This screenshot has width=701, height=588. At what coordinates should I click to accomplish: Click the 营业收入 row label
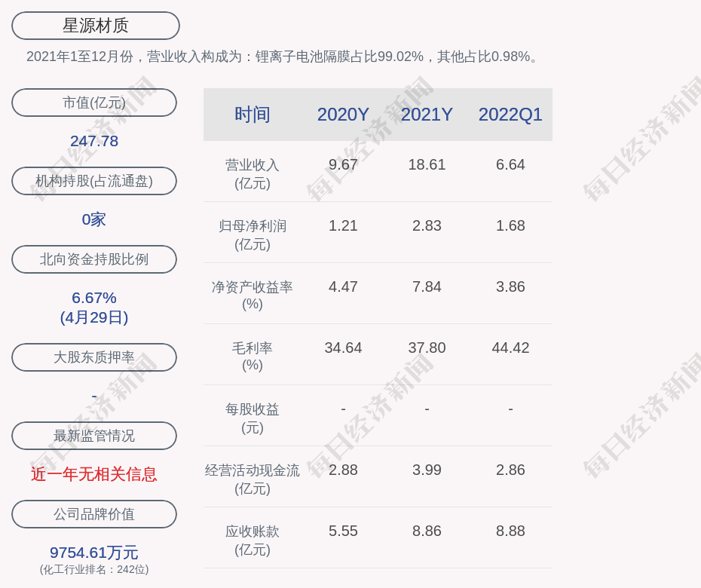(252, 173)
